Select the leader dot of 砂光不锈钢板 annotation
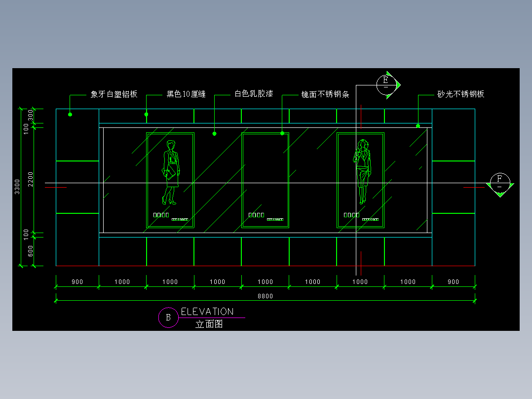Image resolution: width=532 pixels, height=399 pixels. pyautogui.click(x=418, y=126)
